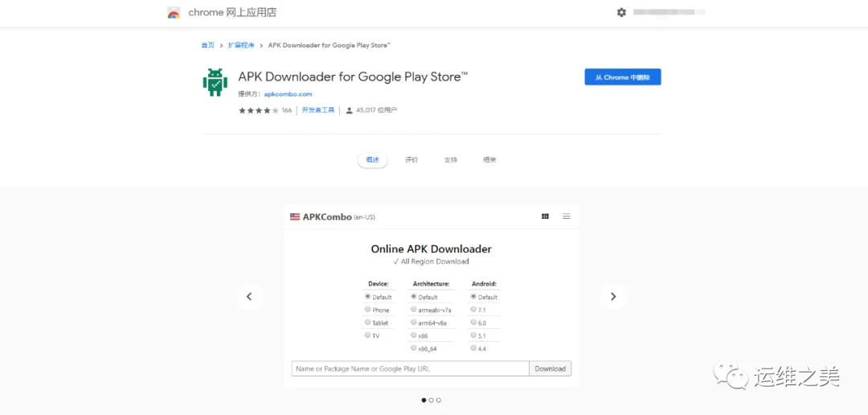Click the star rating icons
This screenshot has width=868, height=415.
click(259, 110)
